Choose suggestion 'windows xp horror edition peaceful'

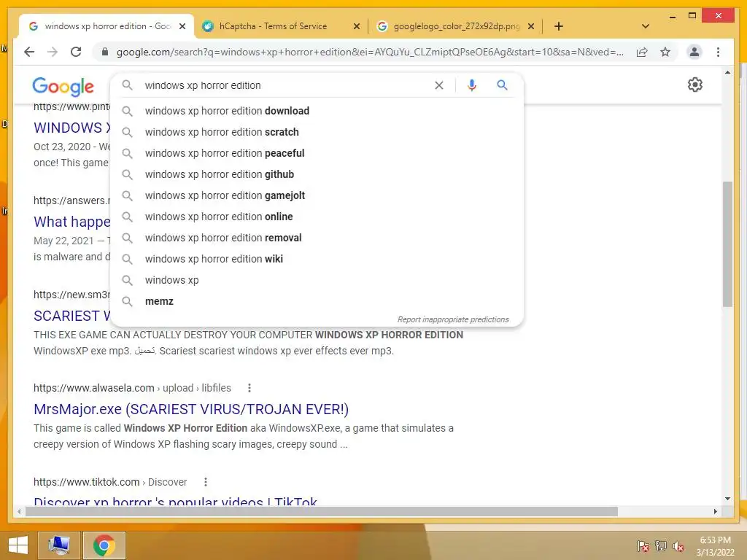pyautogui.click(x=317, y=153)
